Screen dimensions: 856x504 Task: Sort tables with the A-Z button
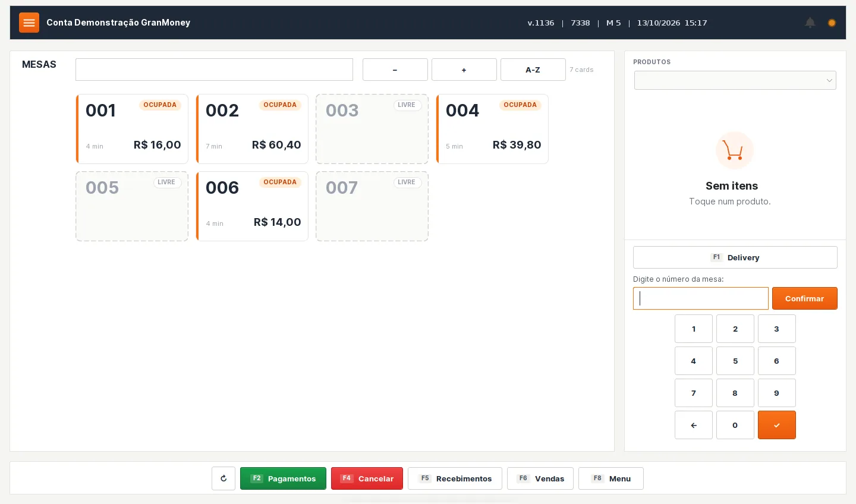[533, 70]
